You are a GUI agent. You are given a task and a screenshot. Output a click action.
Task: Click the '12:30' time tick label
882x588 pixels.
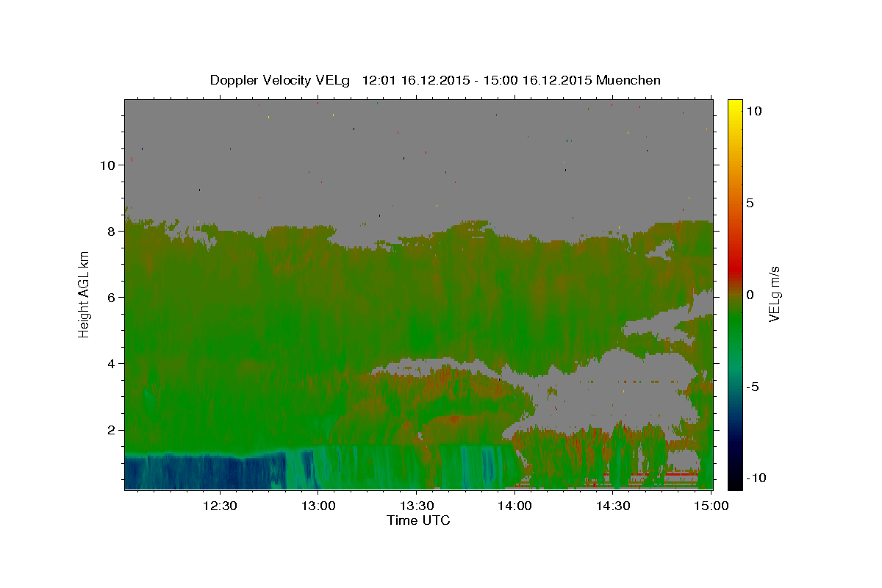[219, 506]
